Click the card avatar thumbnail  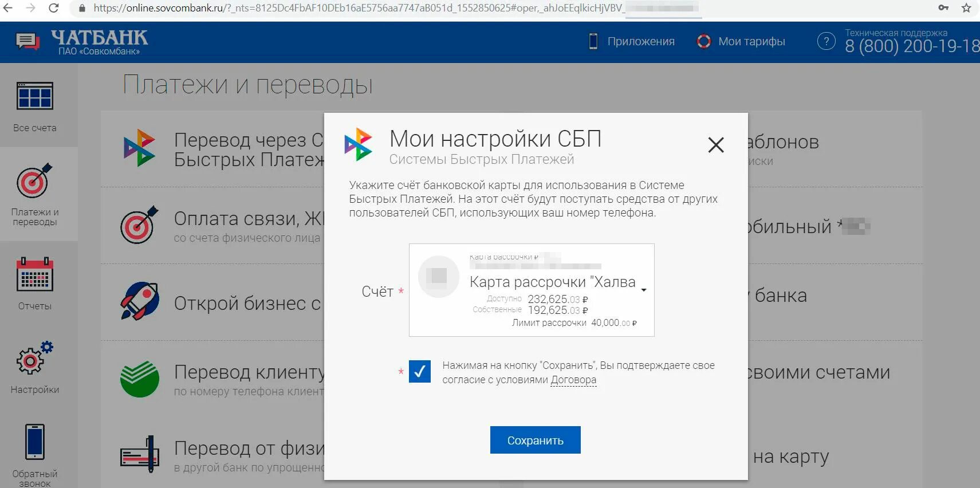pos(439,276)
